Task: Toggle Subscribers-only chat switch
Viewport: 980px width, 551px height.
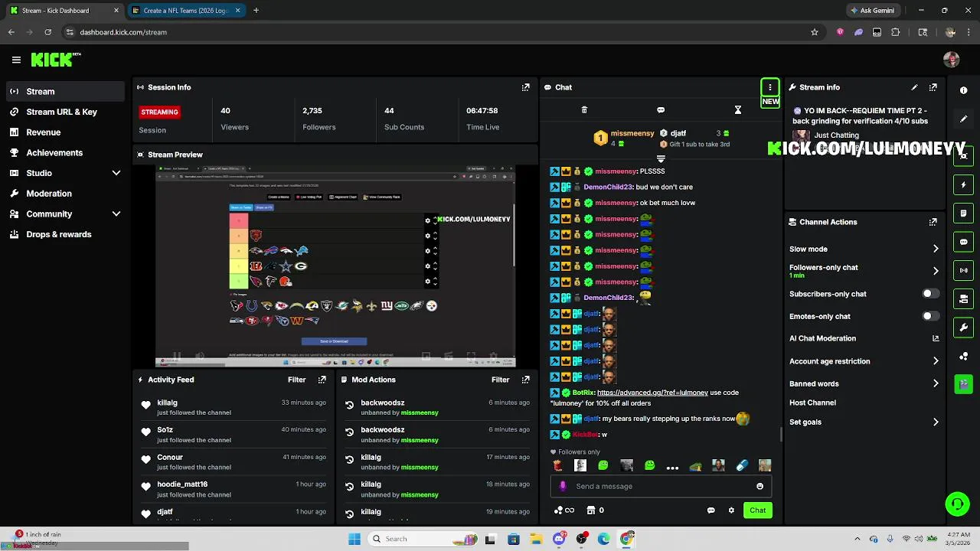Action: click(930, 294)
